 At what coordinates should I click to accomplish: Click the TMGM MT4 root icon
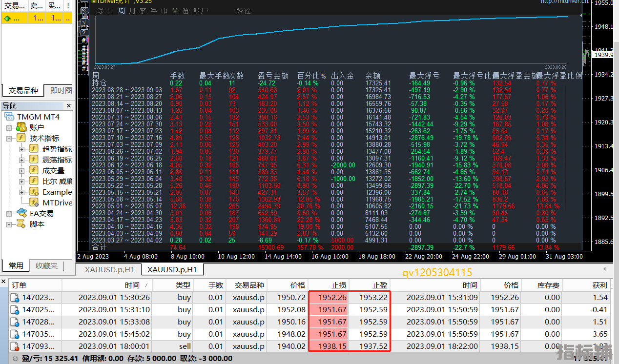(x=9, y=117)
